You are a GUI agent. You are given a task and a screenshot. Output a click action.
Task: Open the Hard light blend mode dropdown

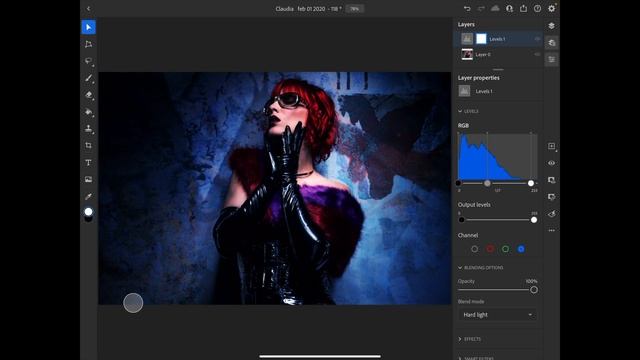pos(498,315)
